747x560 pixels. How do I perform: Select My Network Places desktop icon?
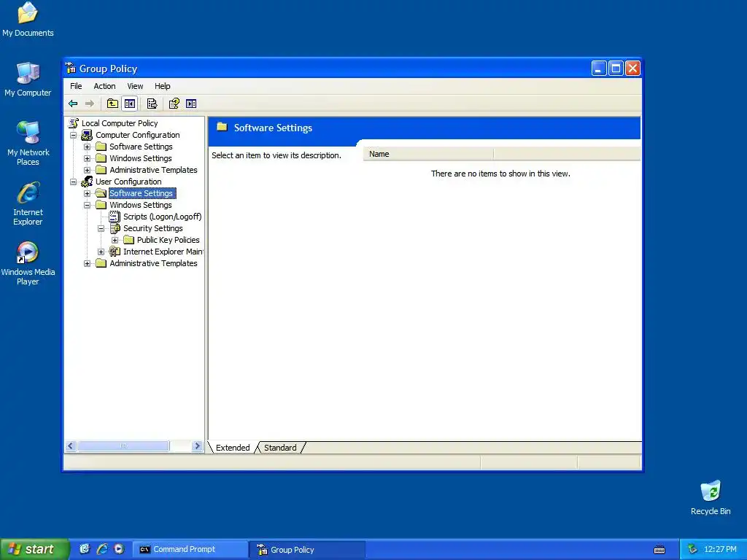pos(28,143)
